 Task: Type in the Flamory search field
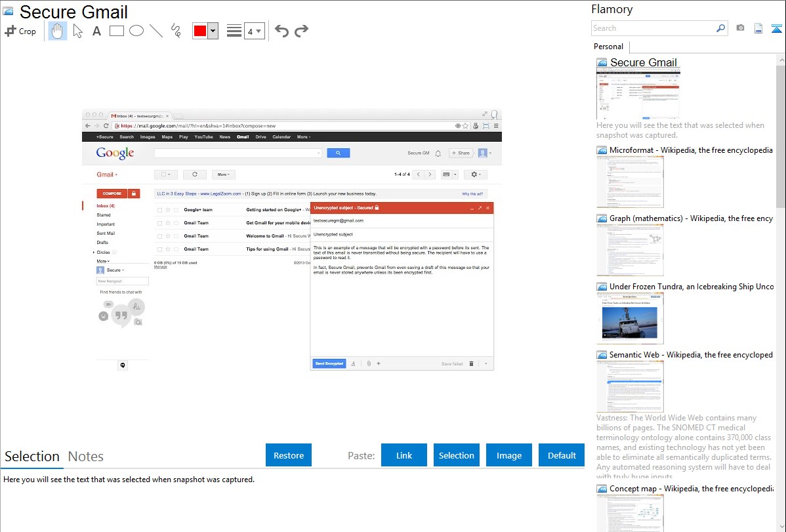pyautogui.click(x=653, y=28)
